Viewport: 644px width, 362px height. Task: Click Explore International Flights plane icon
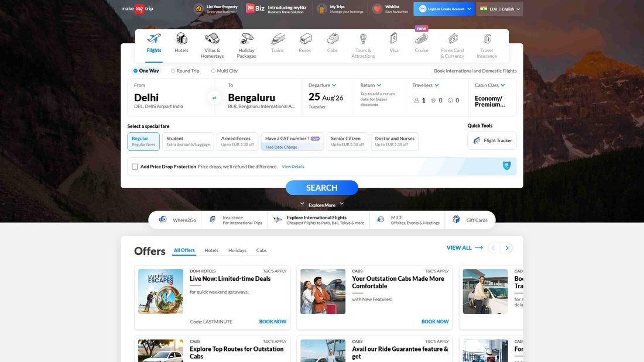click(278, 219)
